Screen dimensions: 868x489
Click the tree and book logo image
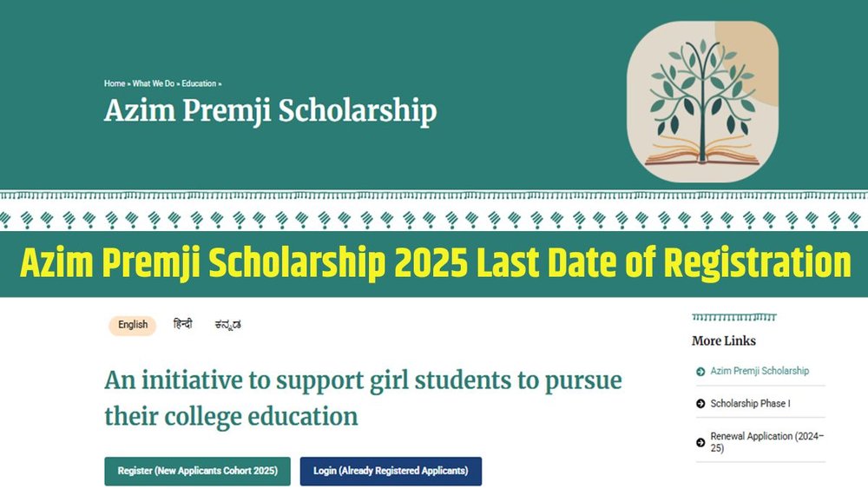(702, 102)
